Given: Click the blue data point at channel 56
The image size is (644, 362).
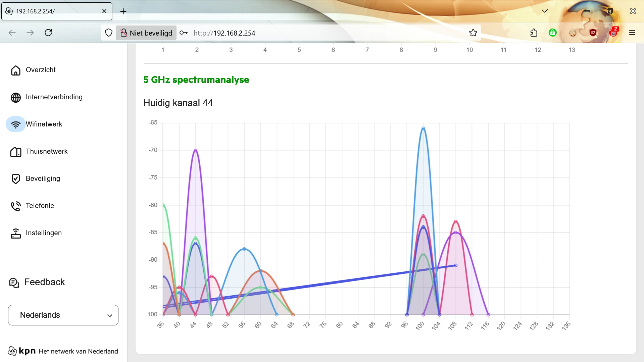Looking at the screenshot, I should (244, 249).
